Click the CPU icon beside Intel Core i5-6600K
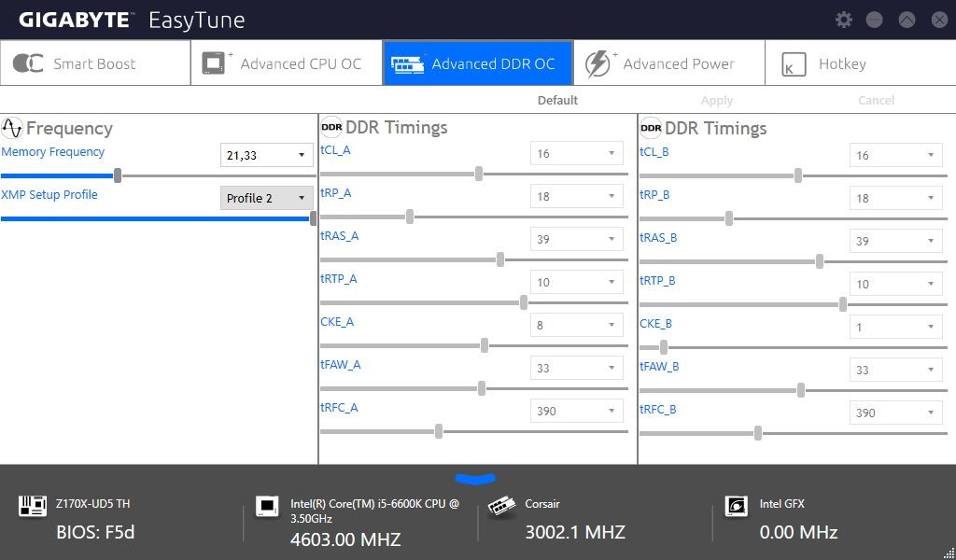Screen dimensions: 956x560 pos(267,507)
